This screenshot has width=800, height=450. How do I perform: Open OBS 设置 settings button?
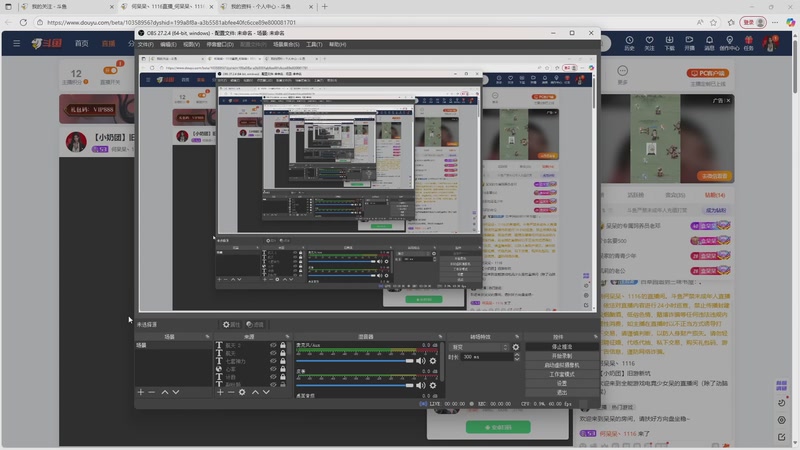pyautogui.click(x=562, y=383)
